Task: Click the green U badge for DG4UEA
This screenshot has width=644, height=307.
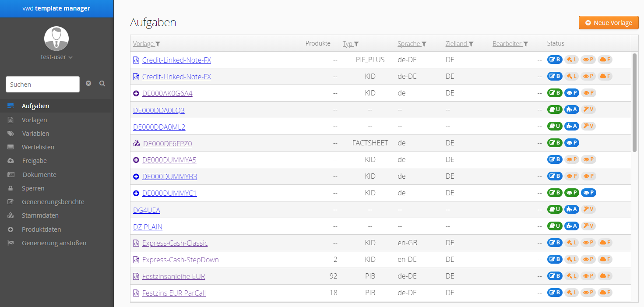Action: (x=555, y=209)
